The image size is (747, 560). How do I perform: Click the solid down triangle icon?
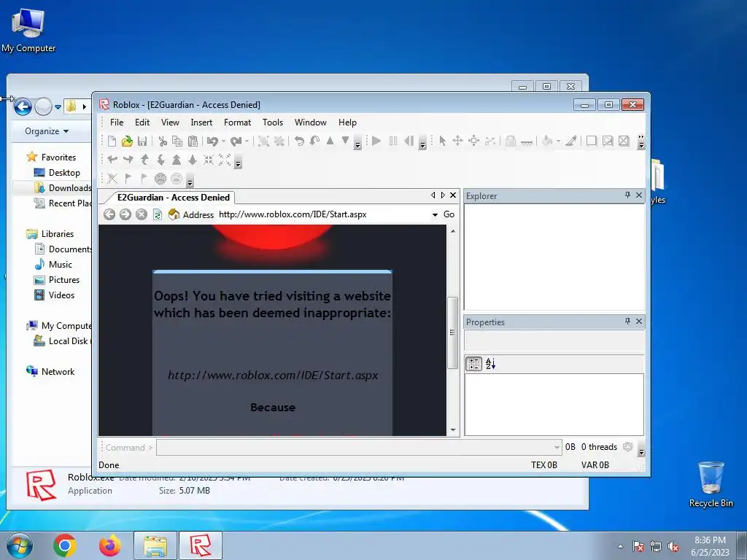pyautogui.click(x=345, y=141)
